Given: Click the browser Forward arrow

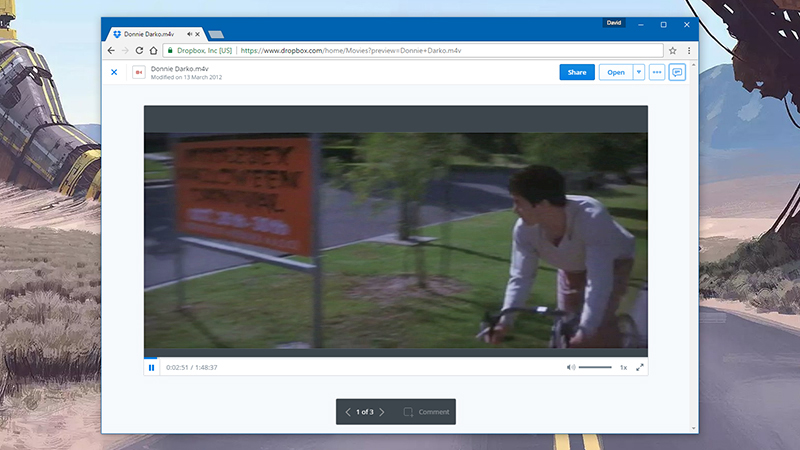Looking at the screenshot, I should (125, 51).
